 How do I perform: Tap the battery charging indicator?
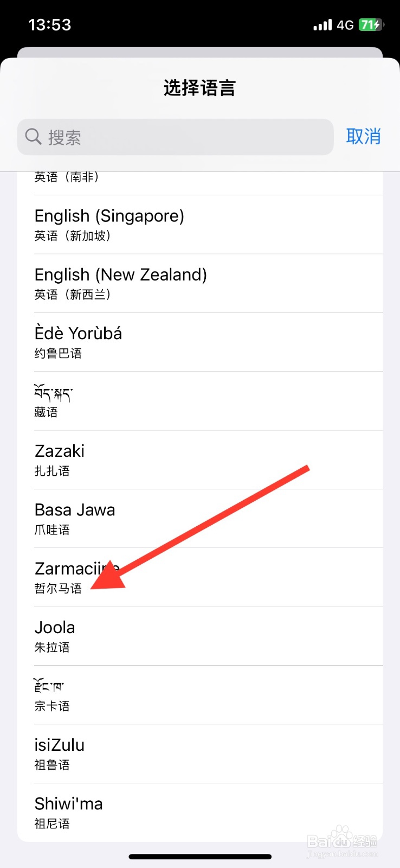click(371, 24)
